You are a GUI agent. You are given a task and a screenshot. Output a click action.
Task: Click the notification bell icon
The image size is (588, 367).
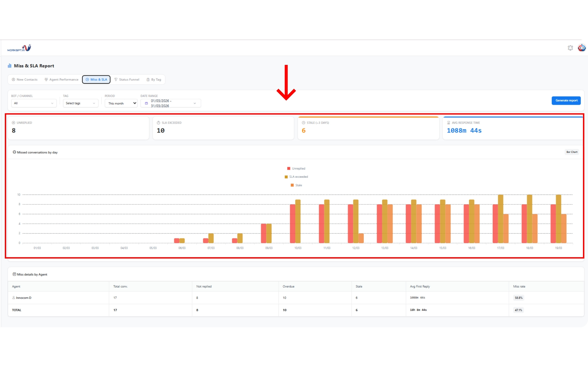tap(570, 48)
